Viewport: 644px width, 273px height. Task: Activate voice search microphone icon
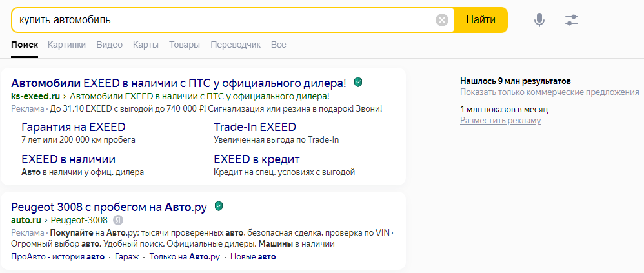(539, 20)
